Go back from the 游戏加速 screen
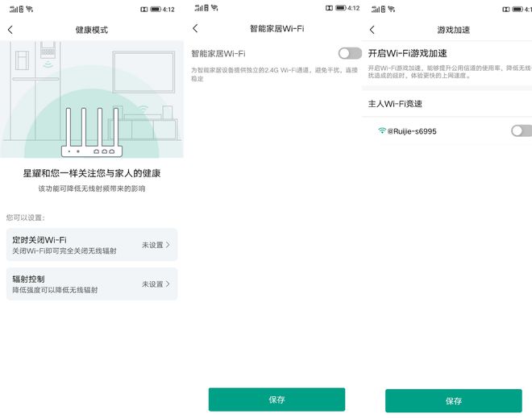 372,30
